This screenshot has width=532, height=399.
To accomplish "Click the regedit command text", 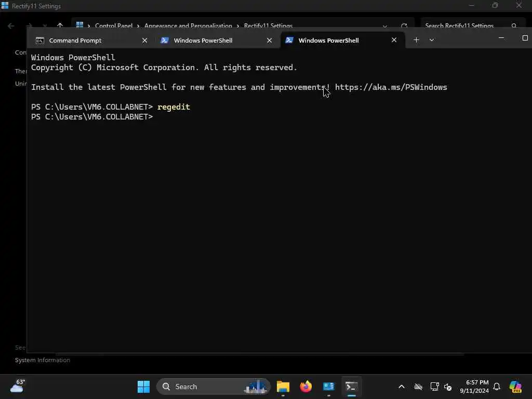I will click(174, 107).
